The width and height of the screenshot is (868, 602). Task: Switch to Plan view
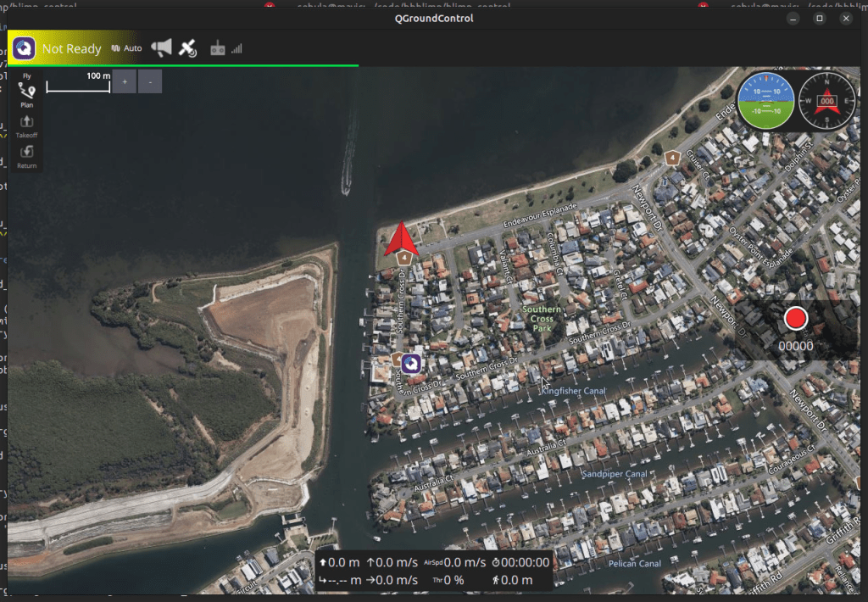pos(27,95)
